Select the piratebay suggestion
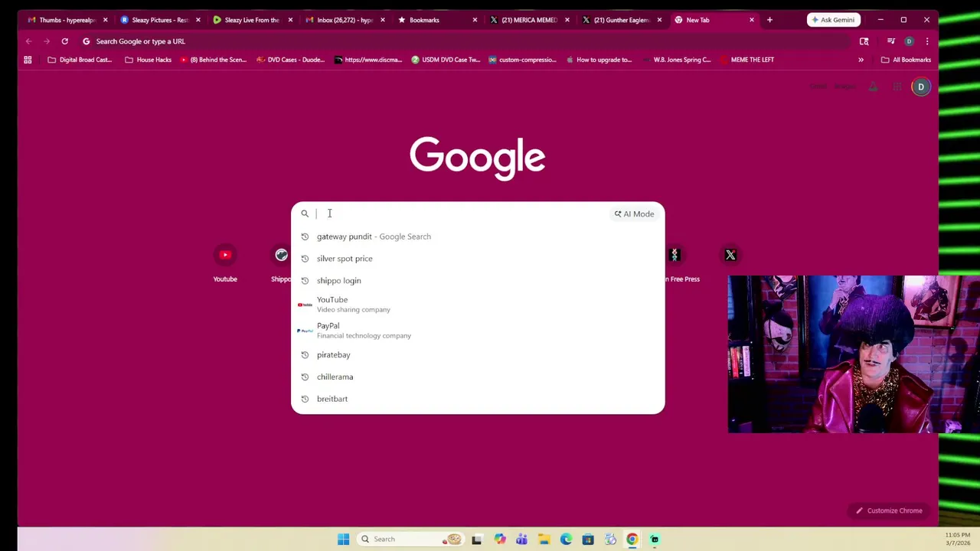This screenshot has height=551, width=980. 478,355
